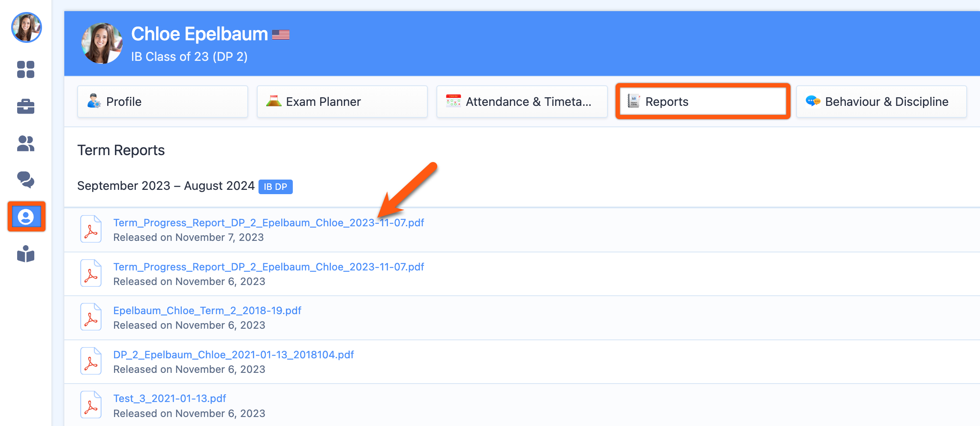This screenshot has height=426, width=980.
Task: Click 'Released on November 7, 2023' text
Action: [188, 237]
